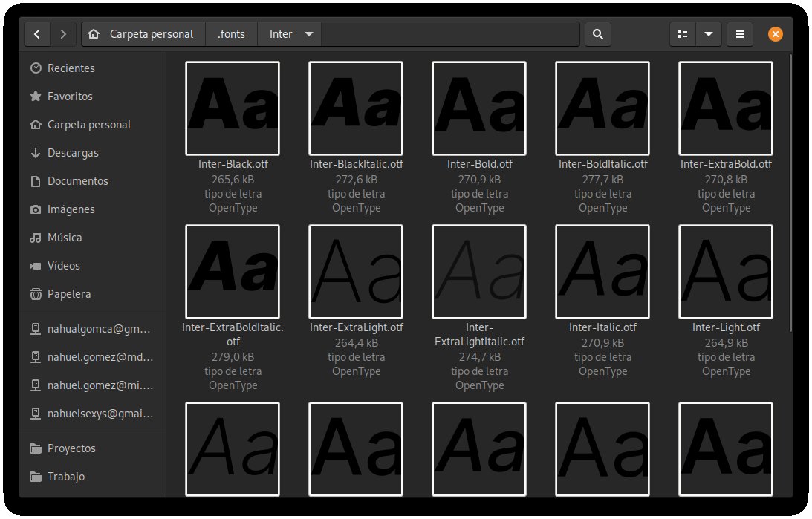This screenshot has height=519, width=812.
Task: Click the Inter-ExtraBold.otf file name label
Action: [726, 164]
